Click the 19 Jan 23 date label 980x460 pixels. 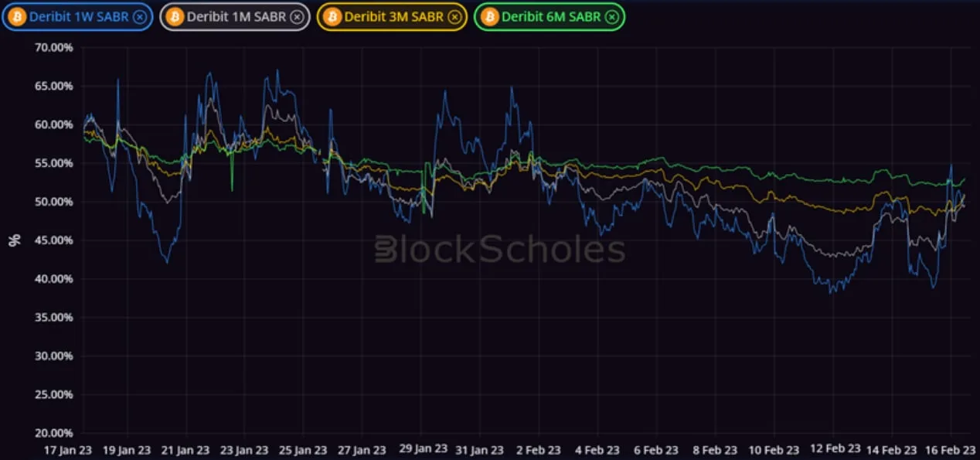point(127,450)
